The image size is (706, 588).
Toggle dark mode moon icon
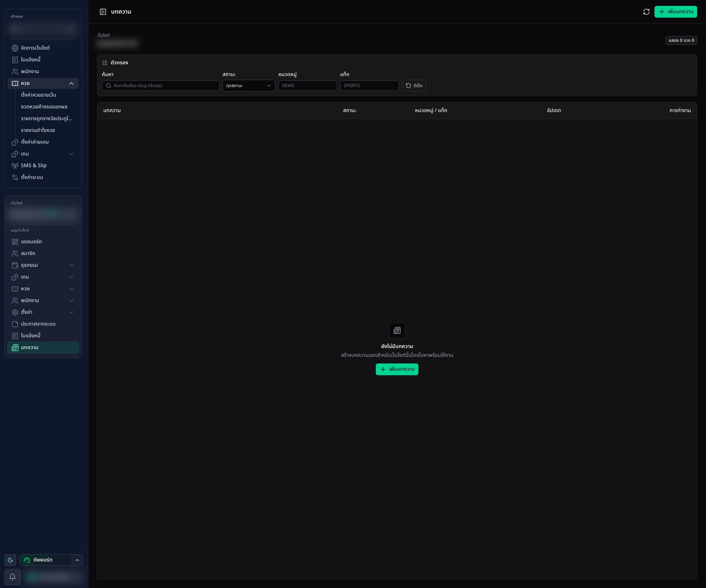(x=10, y=560)
